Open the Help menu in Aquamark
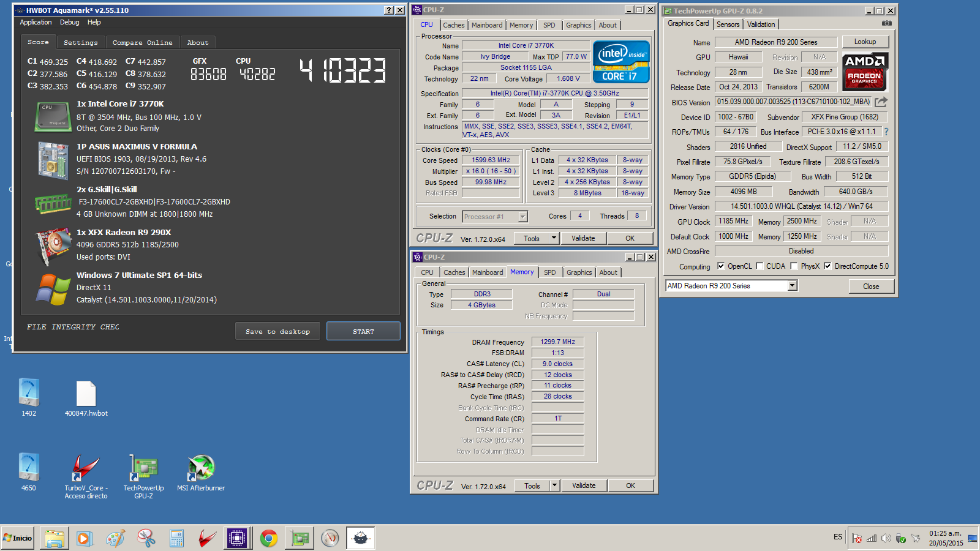This screenshot has width=980, height=551. click(x=94, y=22)
